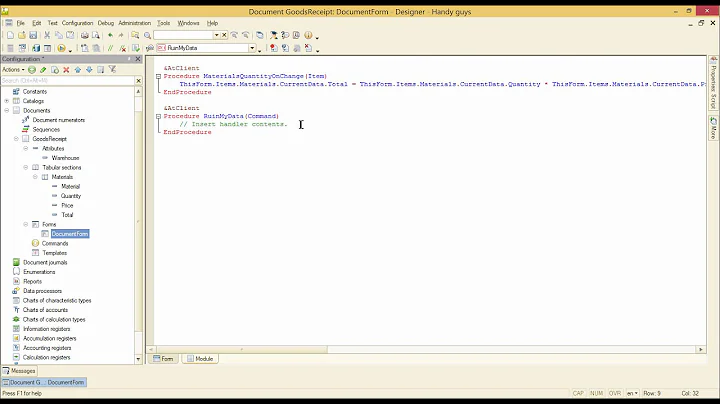Click the Configuration search input field
Viewport: 720px width, 404px height.
pos(68,81)
